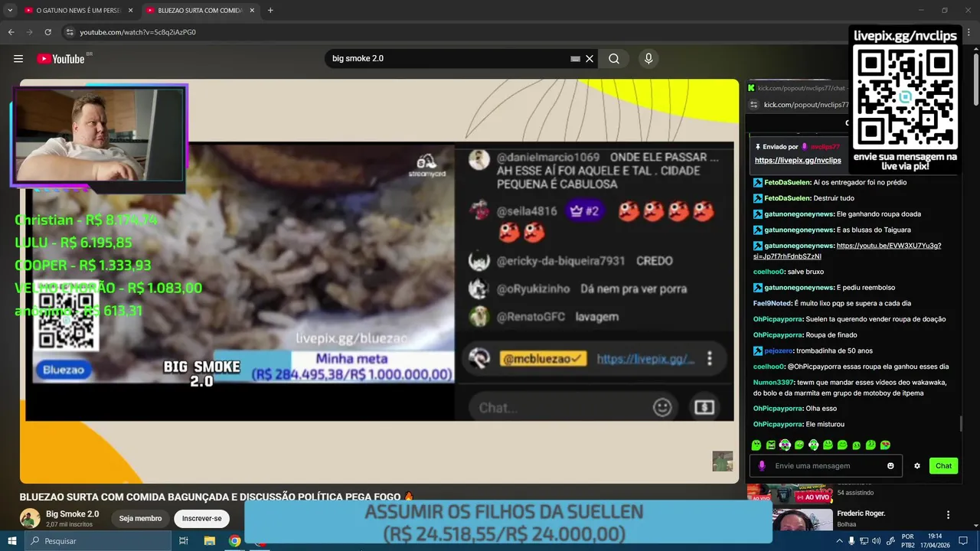
Task: Open Windows Start menu
Action: click(12, 541)
